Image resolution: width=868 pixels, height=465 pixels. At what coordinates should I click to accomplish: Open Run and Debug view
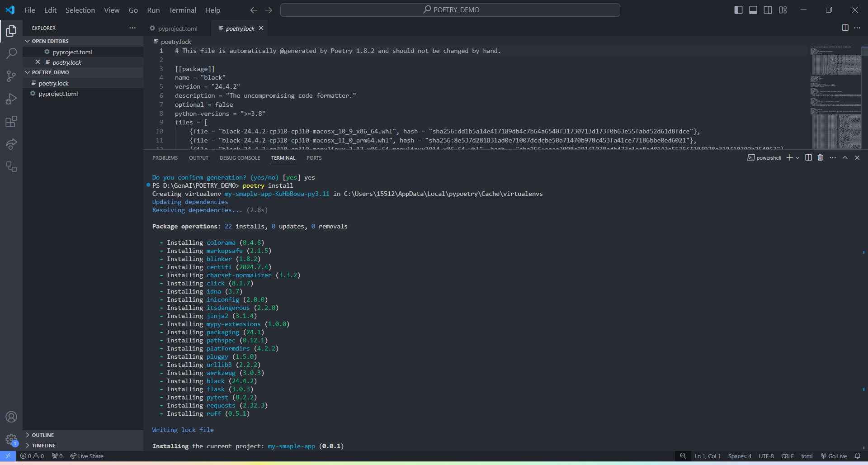(x=11, y=99)
